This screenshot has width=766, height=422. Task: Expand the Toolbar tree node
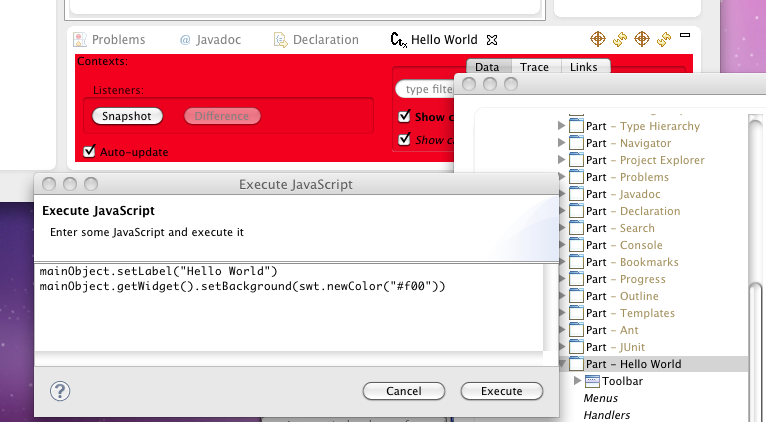pos(577,381)
